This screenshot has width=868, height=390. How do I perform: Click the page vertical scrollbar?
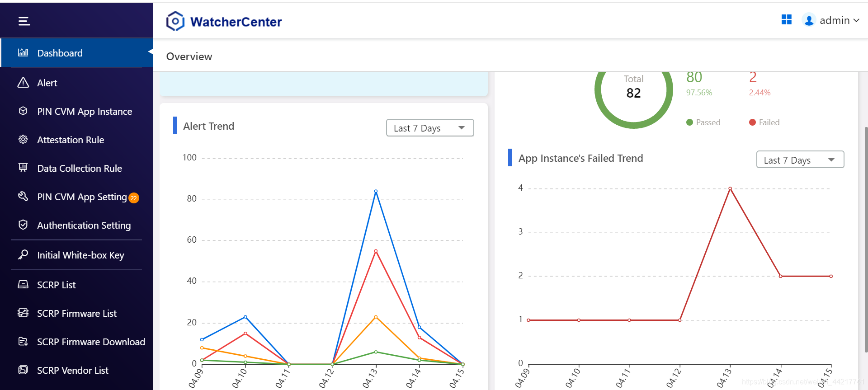pos(865,239)
